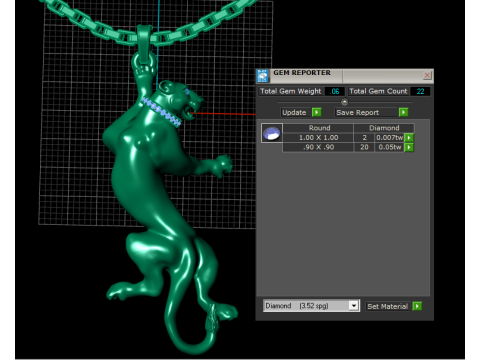This screenshot has width=480, height=360.
Task: Click the Diamond column header
Action: pyautogui.click(x=384, y=128)
